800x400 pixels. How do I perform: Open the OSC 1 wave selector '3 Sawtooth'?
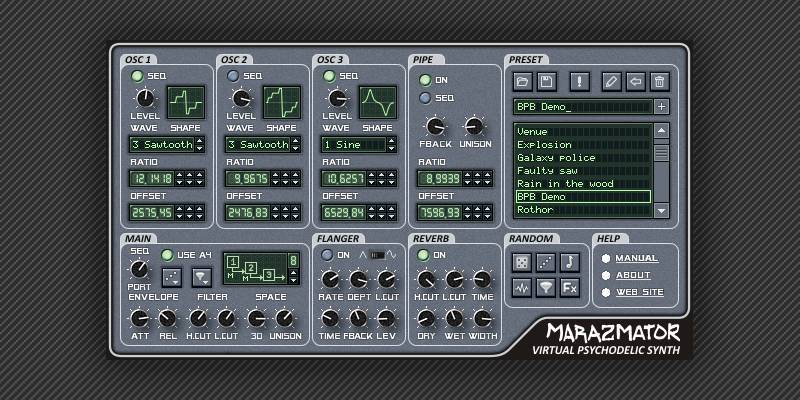point(162,144)
